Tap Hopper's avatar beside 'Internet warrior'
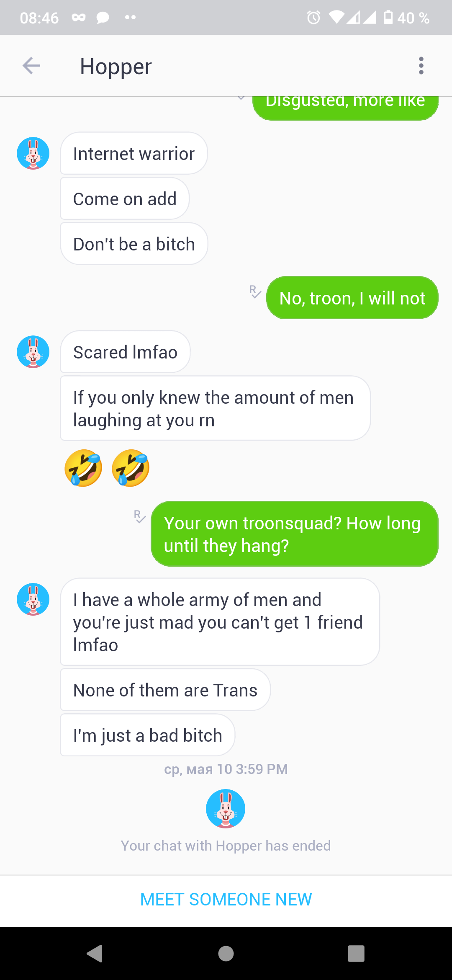 coord(33,153)
